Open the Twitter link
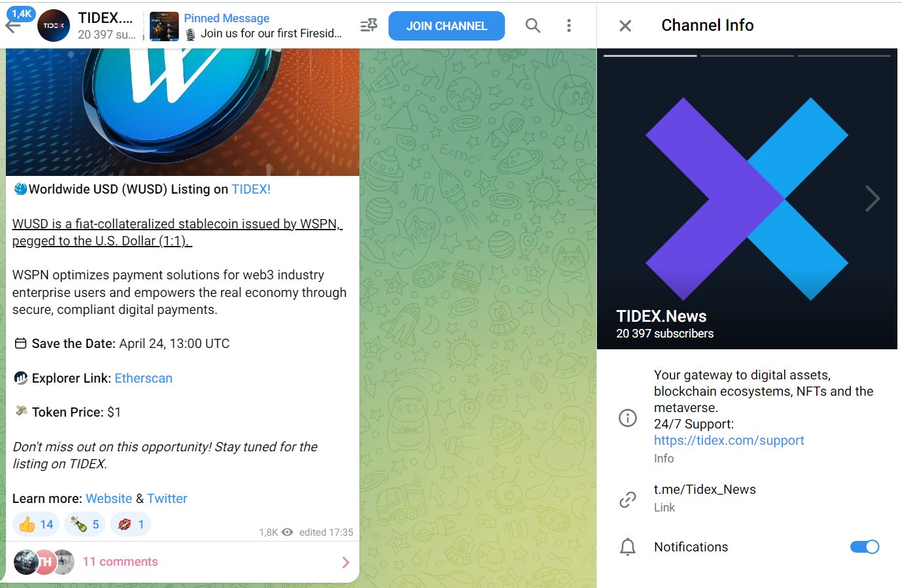This screenshot has height=588, width=902. click(167, 498)
